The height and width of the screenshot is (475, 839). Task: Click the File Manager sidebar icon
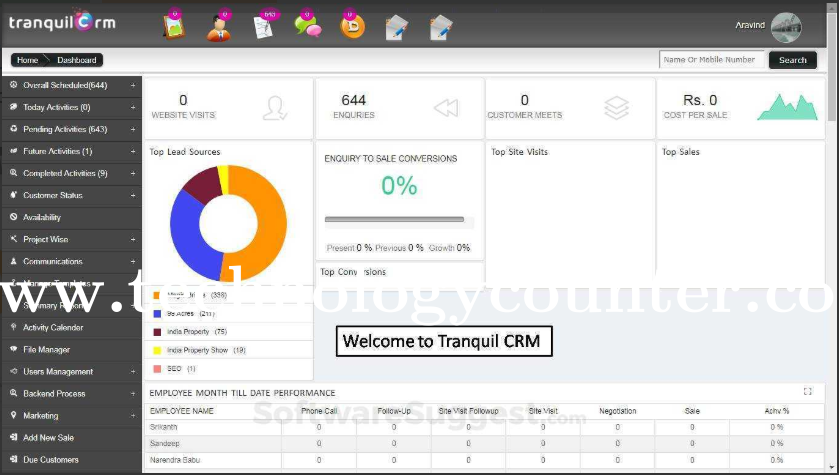(x=13, y=349)
